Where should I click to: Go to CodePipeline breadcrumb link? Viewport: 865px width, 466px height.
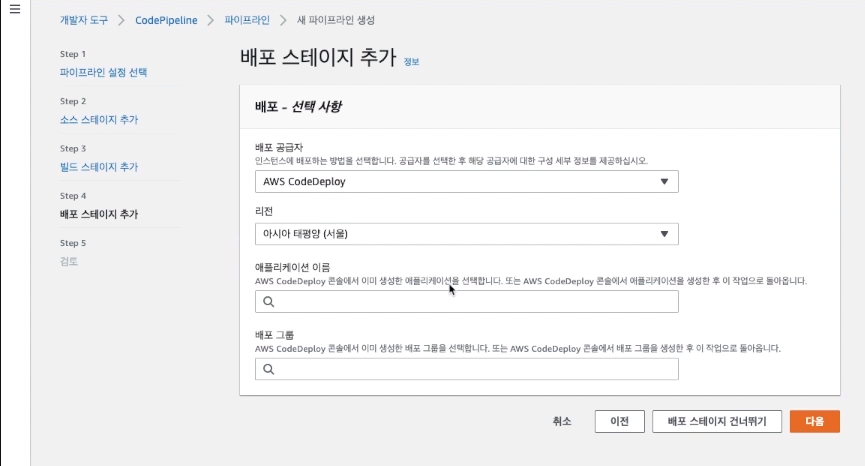click(166, 20)
